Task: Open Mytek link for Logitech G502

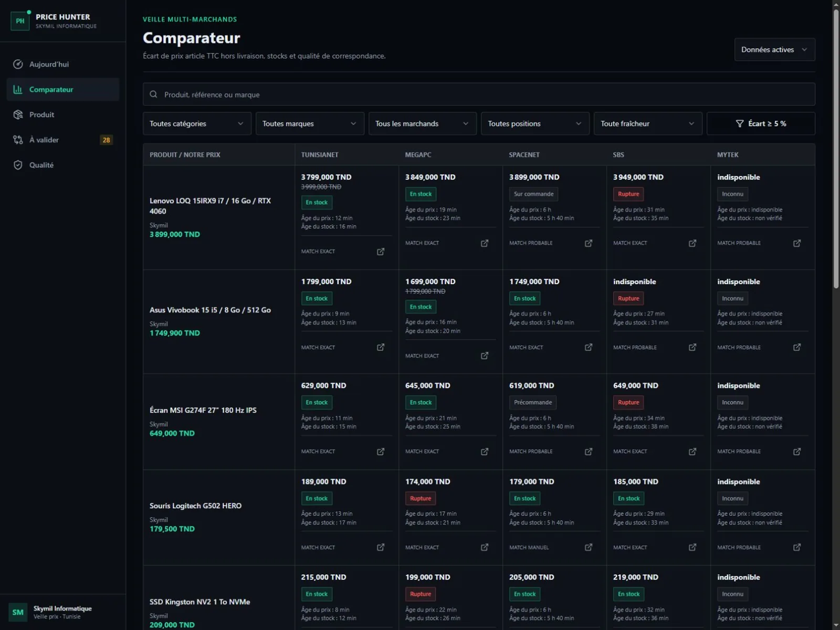Action: [797, 547]
